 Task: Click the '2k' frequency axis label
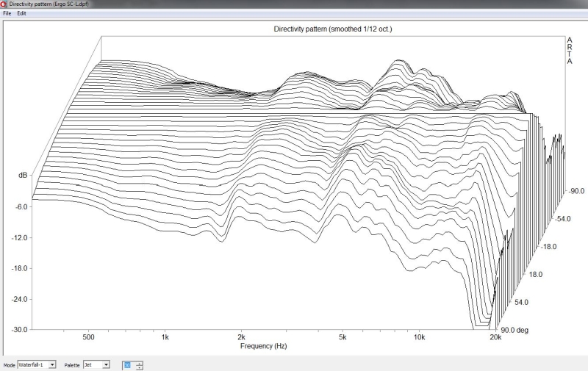click(x=242, y=337)
